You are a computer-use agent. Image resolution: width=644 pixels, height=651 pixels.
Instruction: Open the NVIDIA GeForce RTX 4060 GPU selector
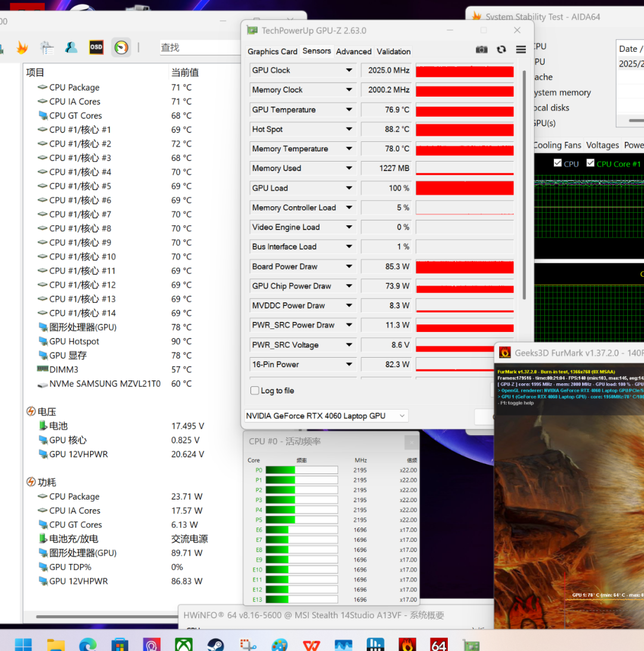coord(326,416)
